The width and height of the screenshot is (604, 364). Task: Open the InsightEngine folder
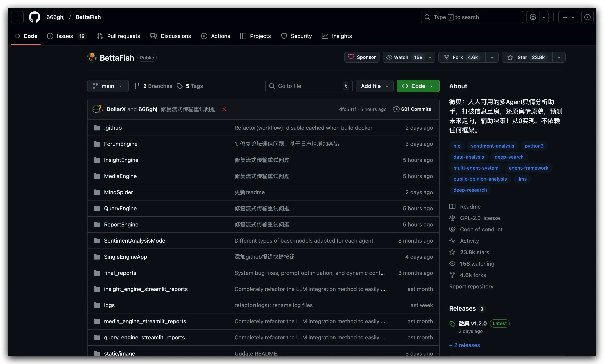pyautogui.click(x=121, y=160)
